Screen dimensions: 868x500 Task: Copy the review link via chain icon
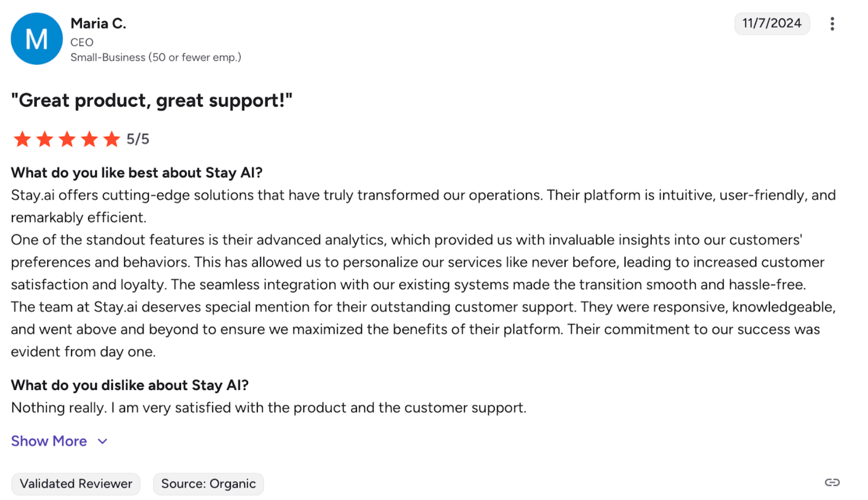tap(832, 482)
